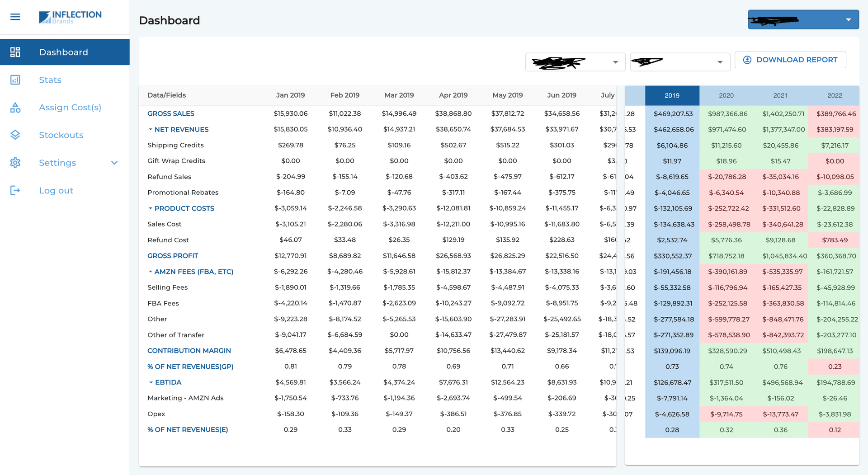Switch to the Stats page
This screenshot has width=868, height=475.
pos(50,80)
